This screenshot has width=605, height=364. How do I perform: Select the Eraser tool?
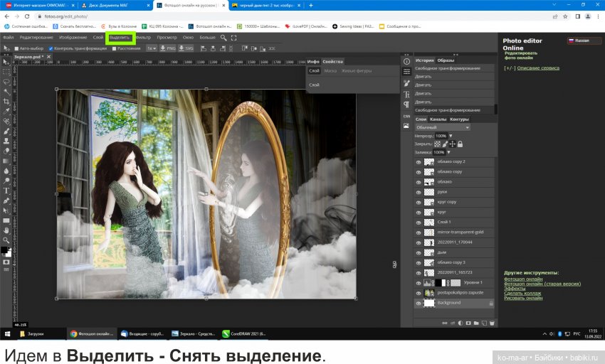(6, 151)
